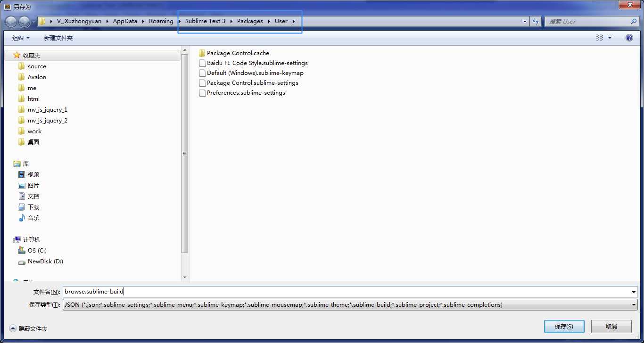
Task: Select V_Xuzhongyuan in the address path
Action: (x=79, y=21)
